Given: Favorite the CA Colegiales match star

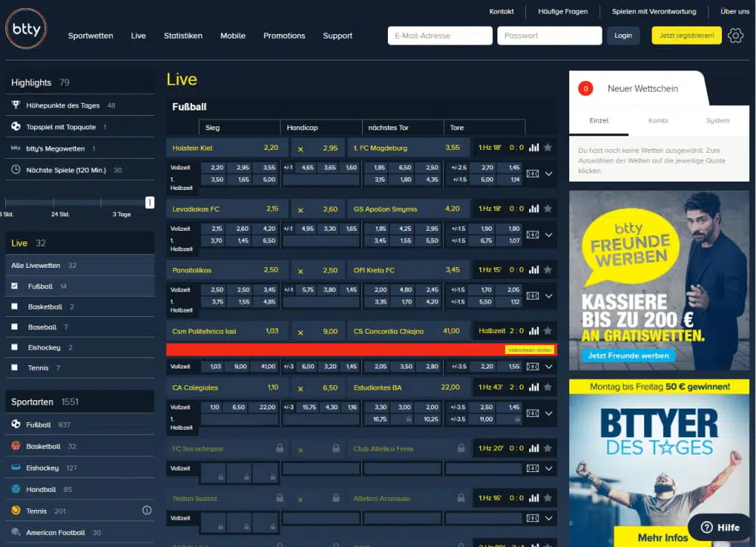Looking at the screenshot, I should (547, 387).
